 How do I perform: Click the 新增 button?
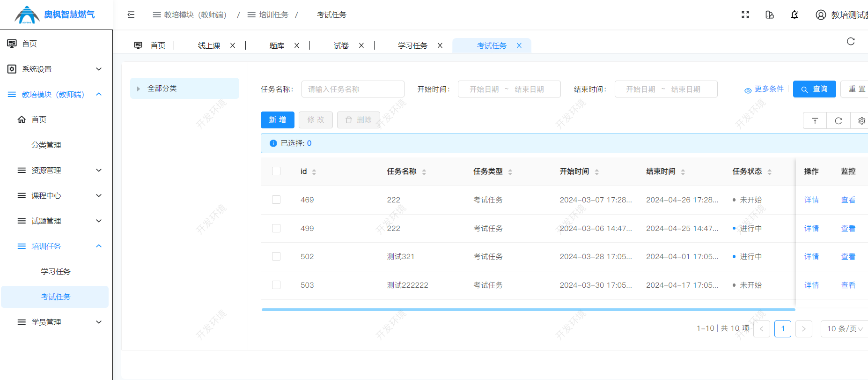coord(278,120)
